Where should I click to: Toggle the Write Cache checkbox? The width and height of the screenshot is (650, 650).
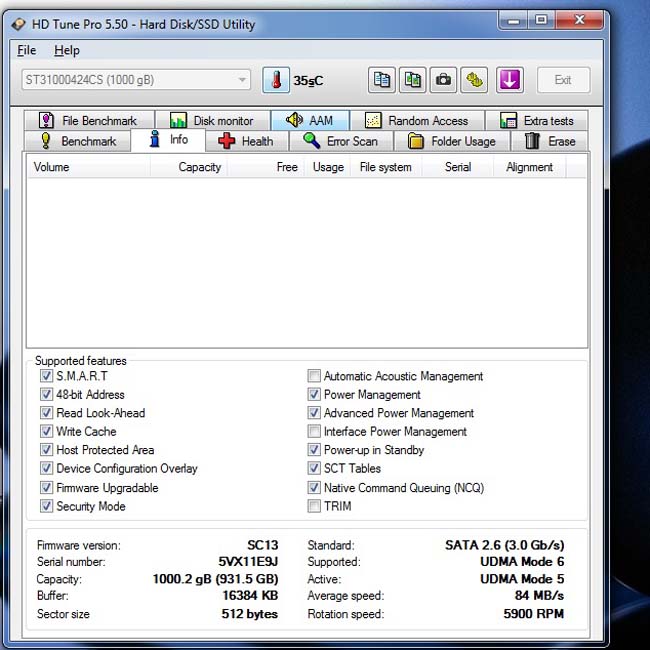pos(46,431)
